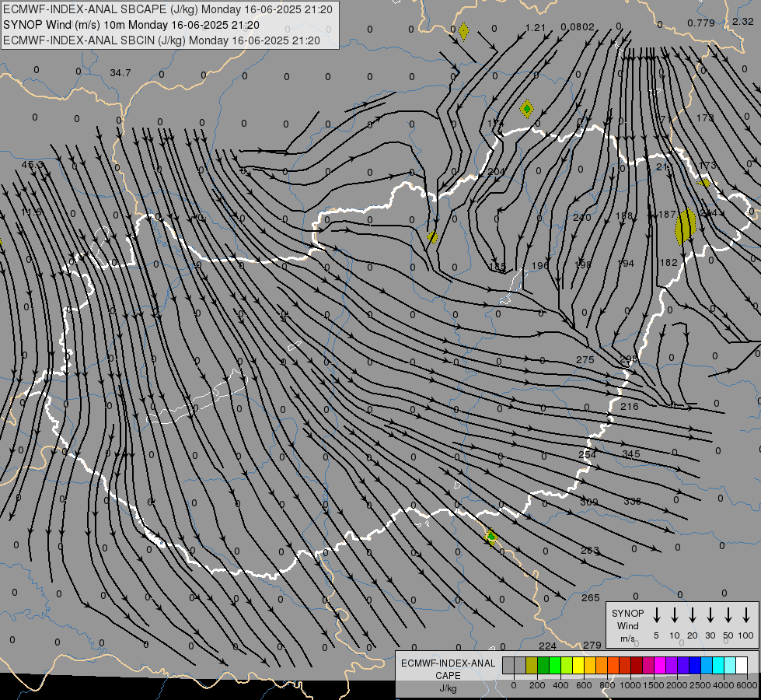
Task: Click the 100 m/s wind arrow in legend
Action: click(746, 614)
